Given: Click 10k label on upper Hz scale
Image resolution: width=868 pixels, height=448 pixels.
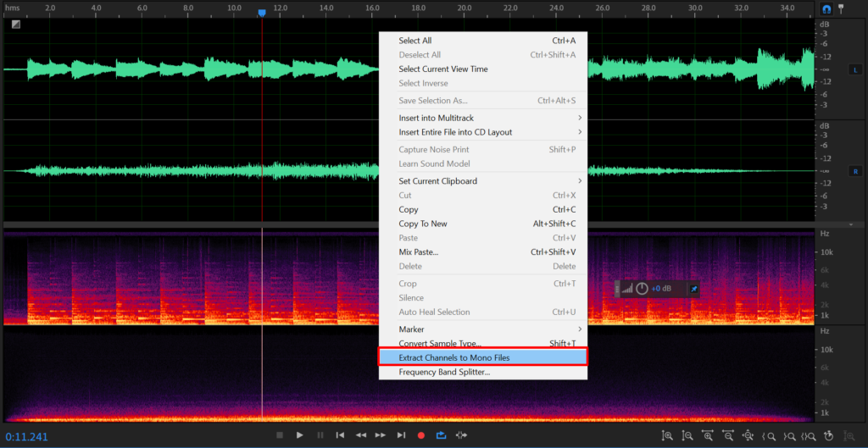Looking at the screenshot, I should [826, 252].
